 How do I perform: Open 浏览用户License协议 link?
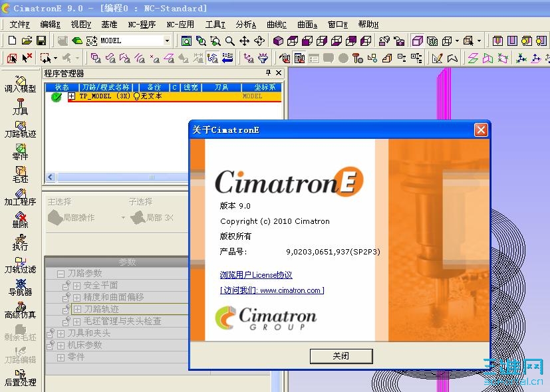pyautogui.click(x=256, y=275)
